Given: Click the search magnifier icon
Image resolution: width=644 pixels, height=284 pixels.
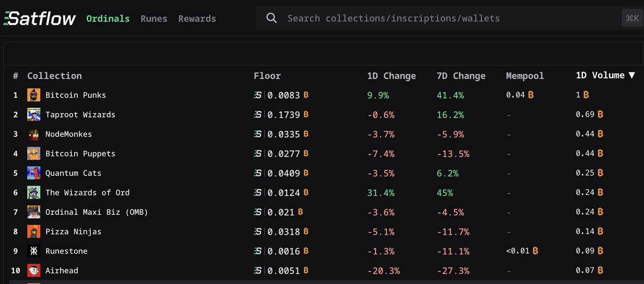Looking at the screenshot, I should tap(272, 18).
